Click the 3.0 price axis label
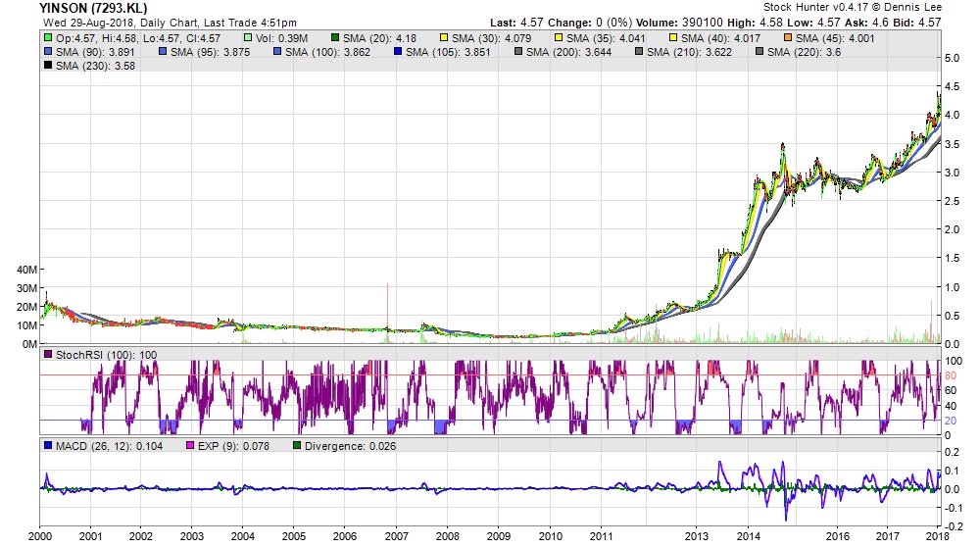 (952, 173)
